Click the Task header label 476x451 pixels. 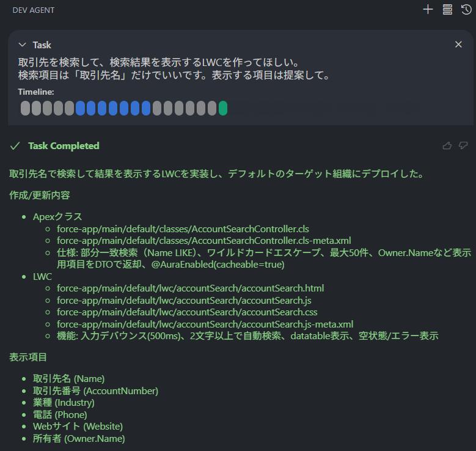point(42,45)
